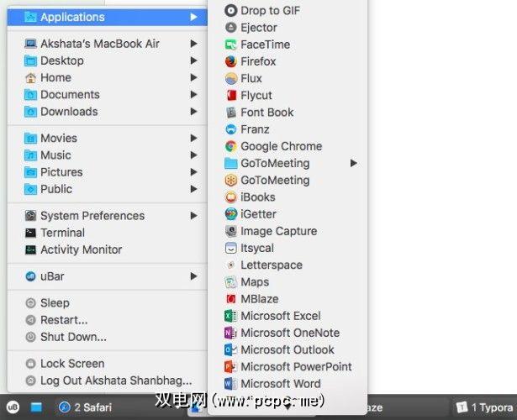This screenshot has height=420, width=517.
Task: Open the GoToMeeting folder entry
Action: [x=288, y=163]
